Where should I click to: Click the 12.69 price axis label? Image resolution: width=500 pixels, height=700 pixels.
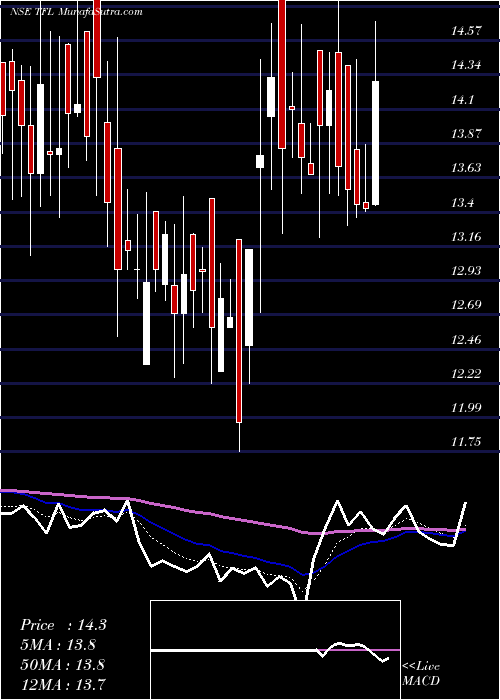(466, 305)
